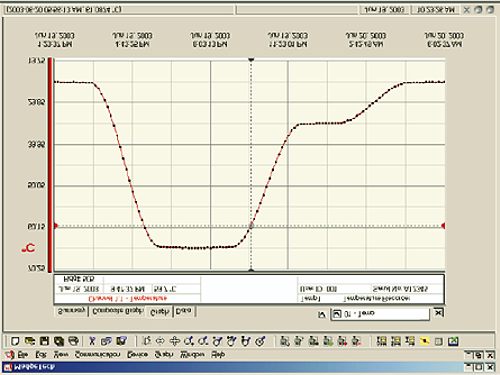The width and height of the screenshot is (500, 375).
Task: Open the Help menu
Action: tap(218, 355)
